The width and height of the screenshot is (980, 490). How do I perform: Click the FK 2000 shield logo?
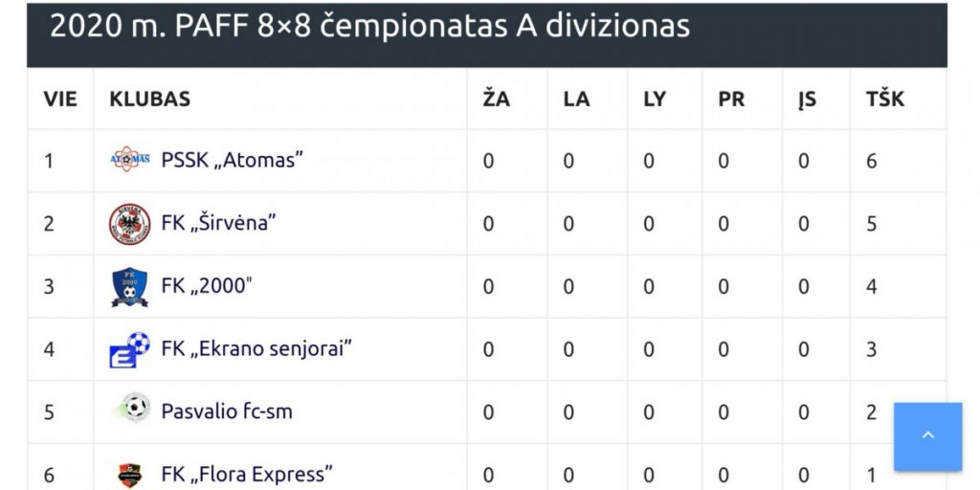pos(129,286)
